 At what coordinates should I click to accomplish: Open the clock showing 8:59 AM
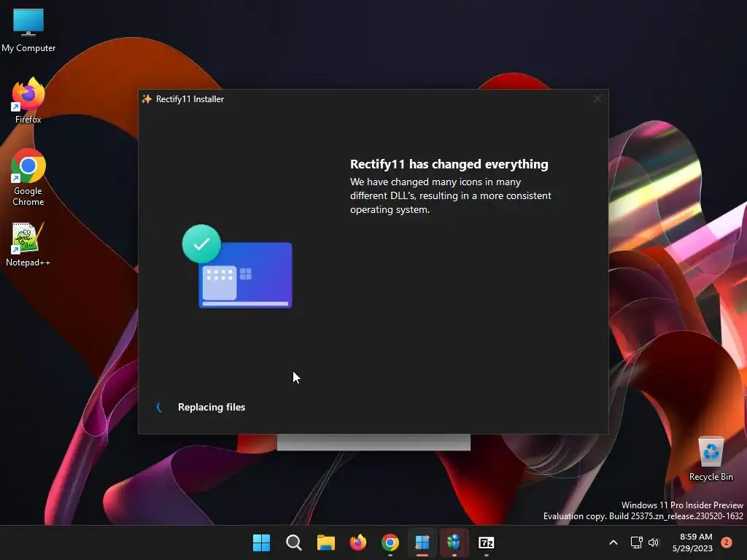(x=692, y=542)
